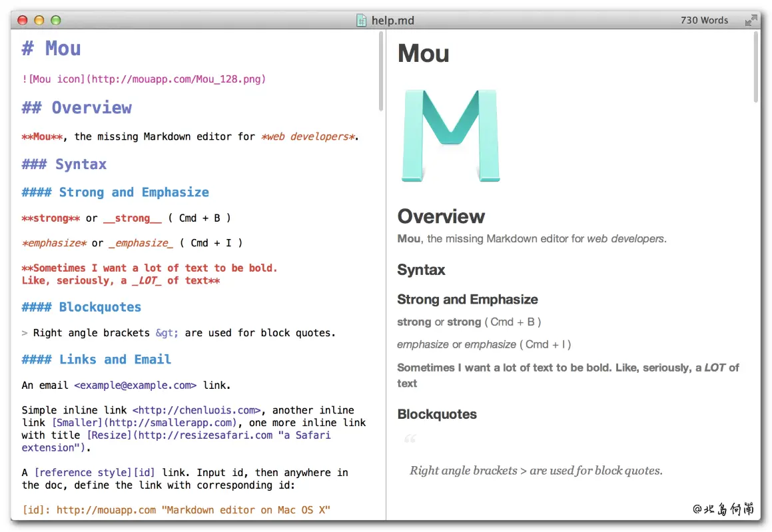Click <http://chenluois.com> in the editor

[196, 410]
